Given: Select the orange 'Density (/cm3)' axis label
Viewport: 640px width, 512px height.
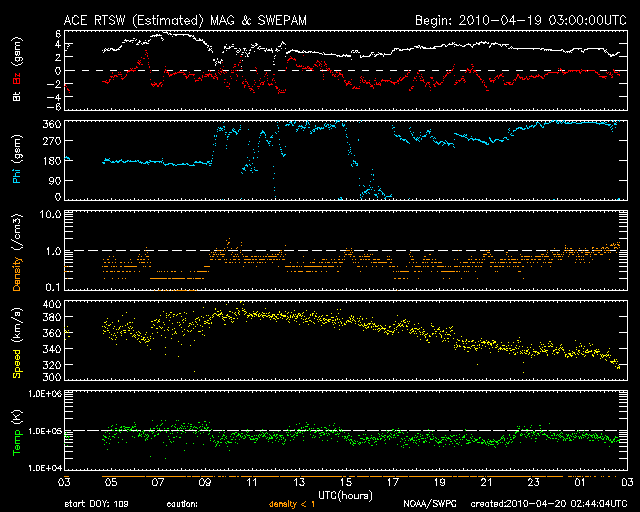Looking at the screenshot, I should pos(17,252).
